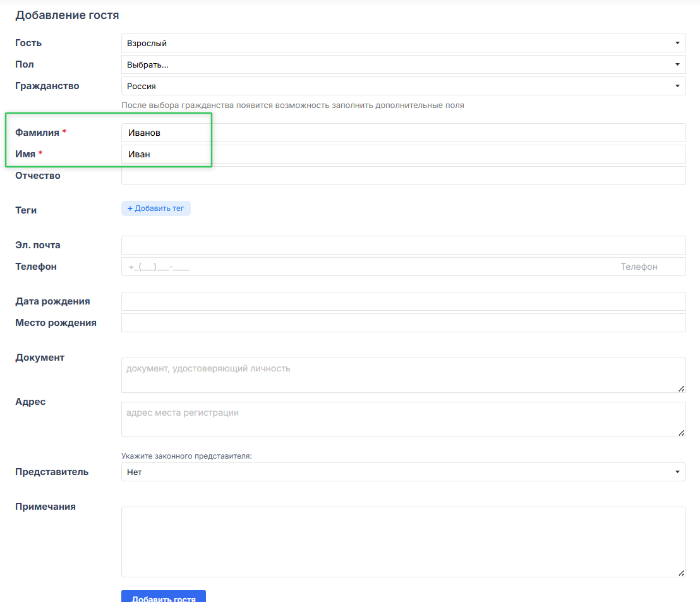Click the Имя field containing Иван
Image resolution: width=700 pixels, height=602 pixels.
[403, 154]
